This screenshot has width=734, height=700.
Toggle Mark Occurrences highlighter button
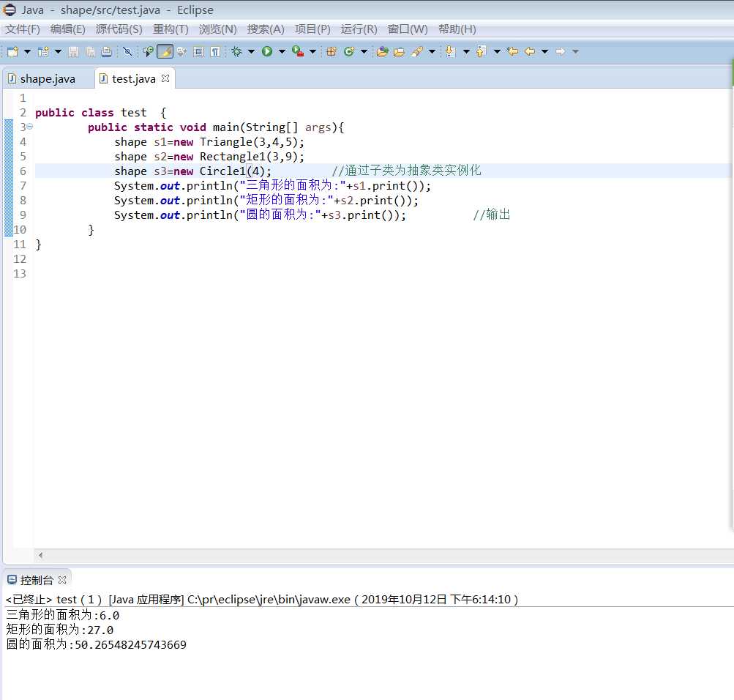(x=165, y=51)
